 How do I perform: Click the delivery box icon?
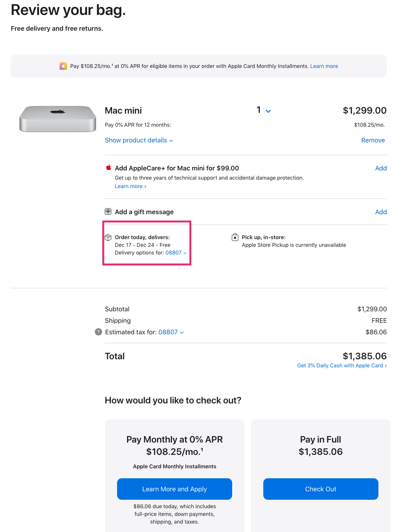108,238
